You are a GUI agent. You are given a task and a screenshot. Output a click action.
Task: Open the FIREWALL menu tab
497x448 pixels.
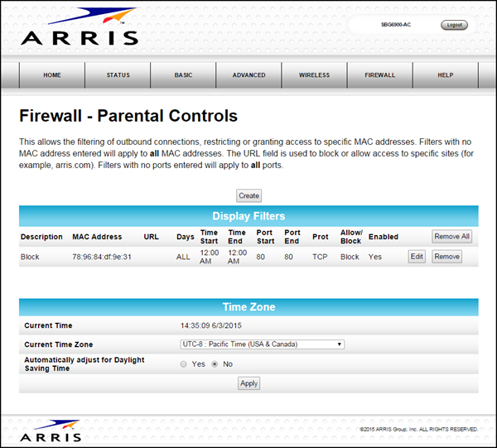[x=380, y=75]
